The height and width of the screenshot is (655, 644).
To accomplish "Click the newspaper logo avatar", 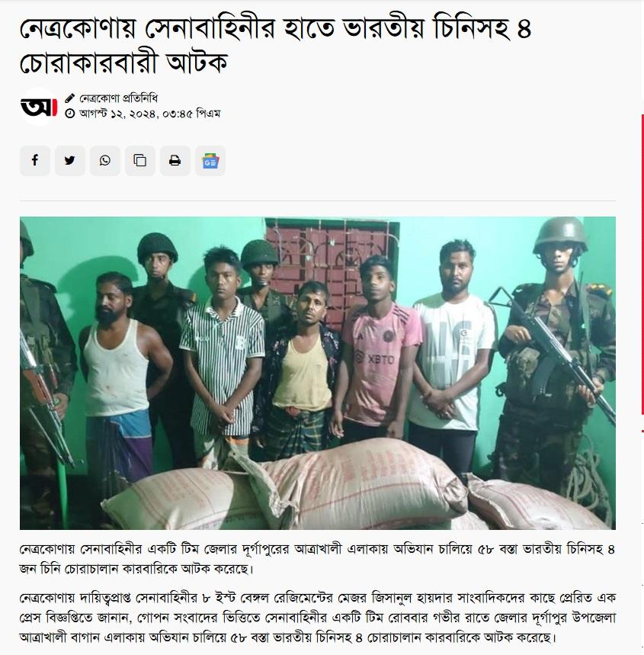I will coord(38,107).
